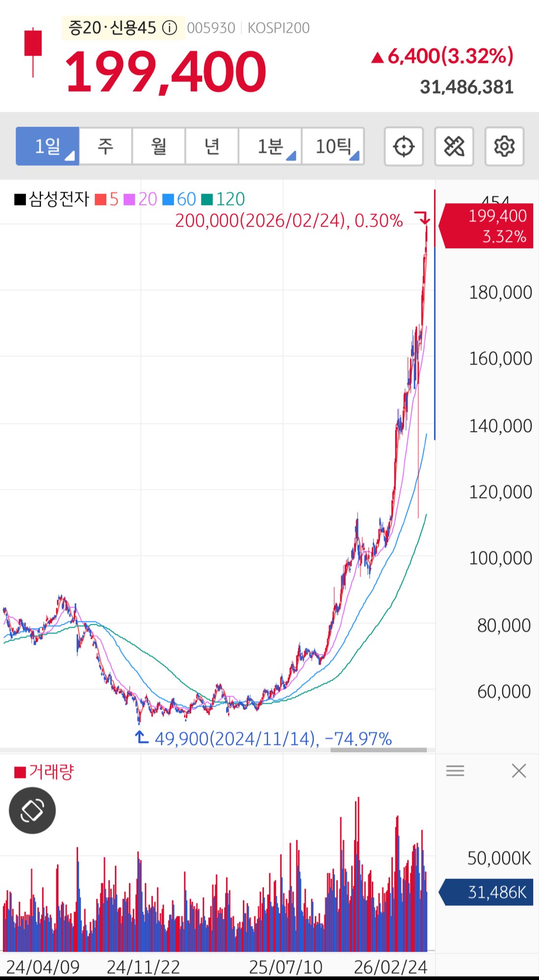Toggle the 60-day moving average legend
This screenshot has height=980, width=539.
(180, 199)
